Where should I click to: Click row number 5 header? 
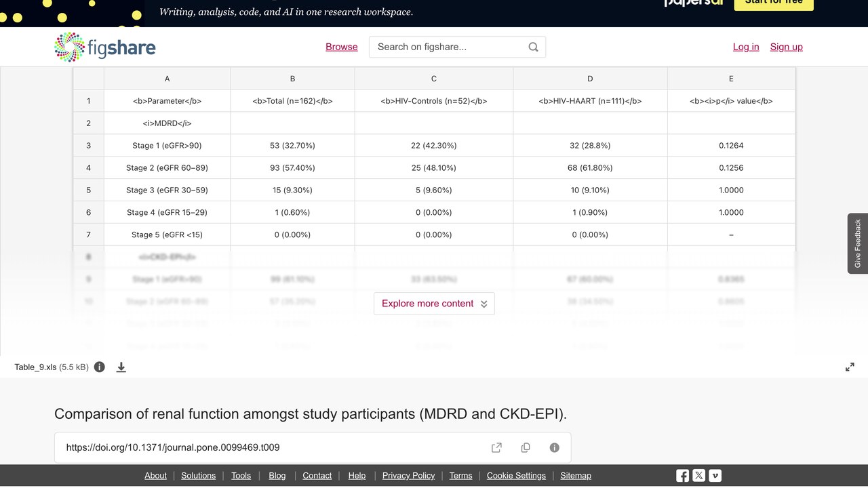pyautogui.click(x=88, y=190)
